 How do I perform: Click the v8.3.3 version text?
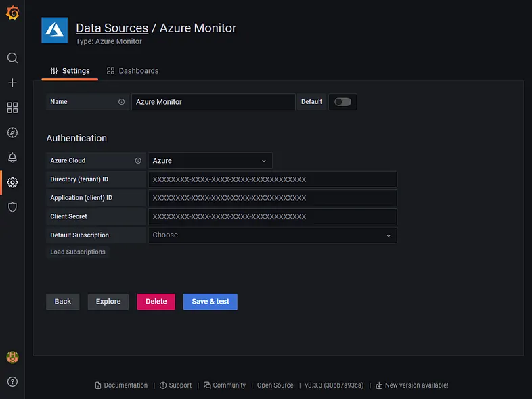point(334,385)
